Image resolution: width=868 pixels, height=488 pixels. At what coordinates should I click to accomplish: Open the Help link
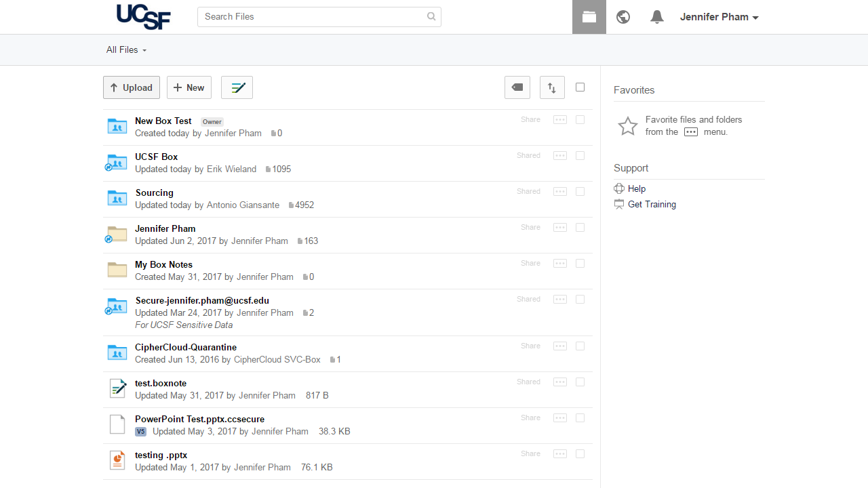coord(636,189)
